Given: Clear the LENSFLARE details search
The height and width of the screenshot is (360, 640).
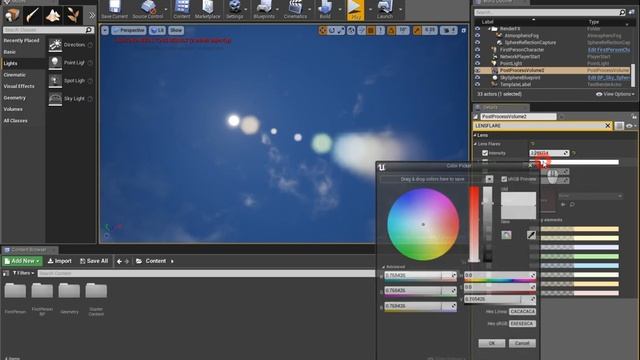Looking at the screenshot, I should [607, 126].
